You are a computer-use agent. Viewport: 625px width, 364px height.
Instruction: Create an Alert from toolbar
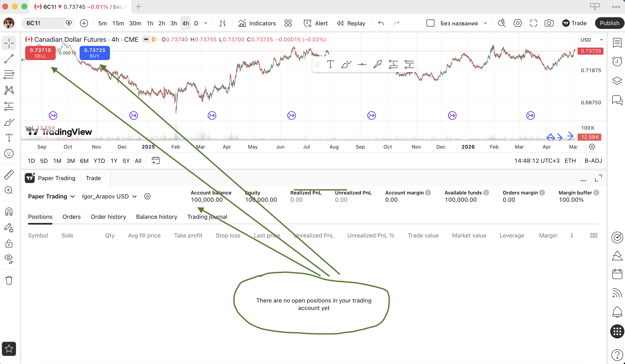click(315, 23)
